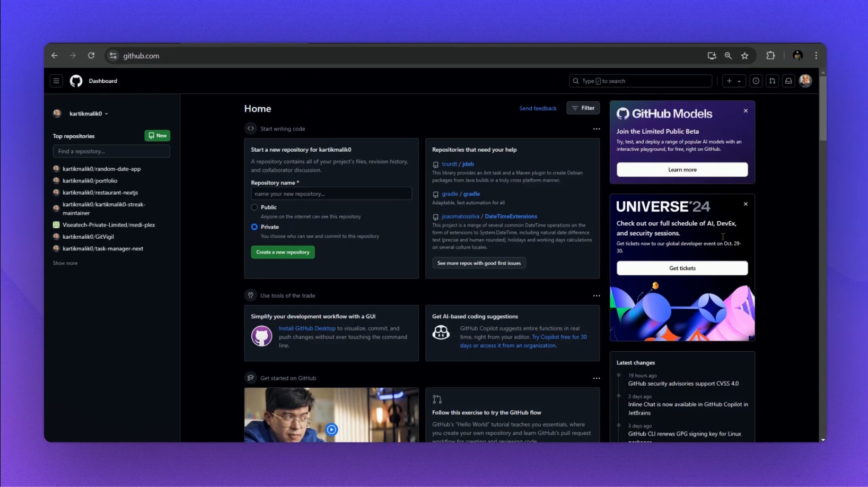Open the plus Create new dropdown

click(x=734, y=81)
